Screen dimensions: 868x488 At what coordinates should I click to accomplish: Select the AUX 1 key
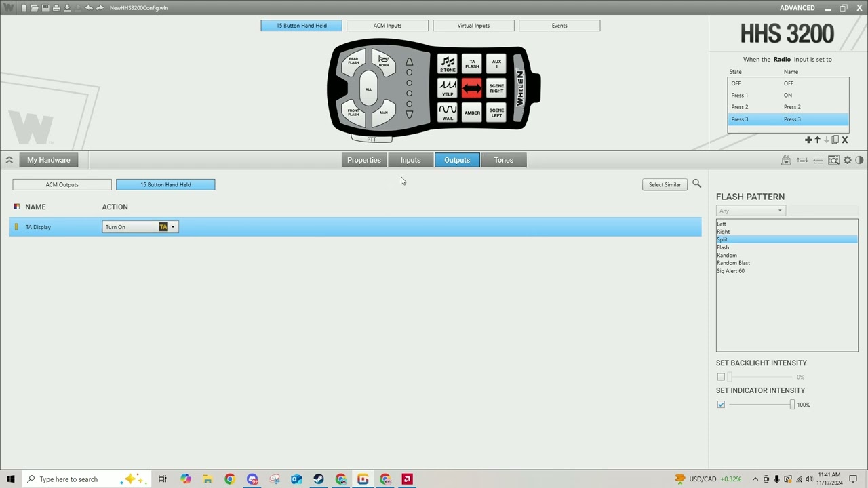point(496,65)
